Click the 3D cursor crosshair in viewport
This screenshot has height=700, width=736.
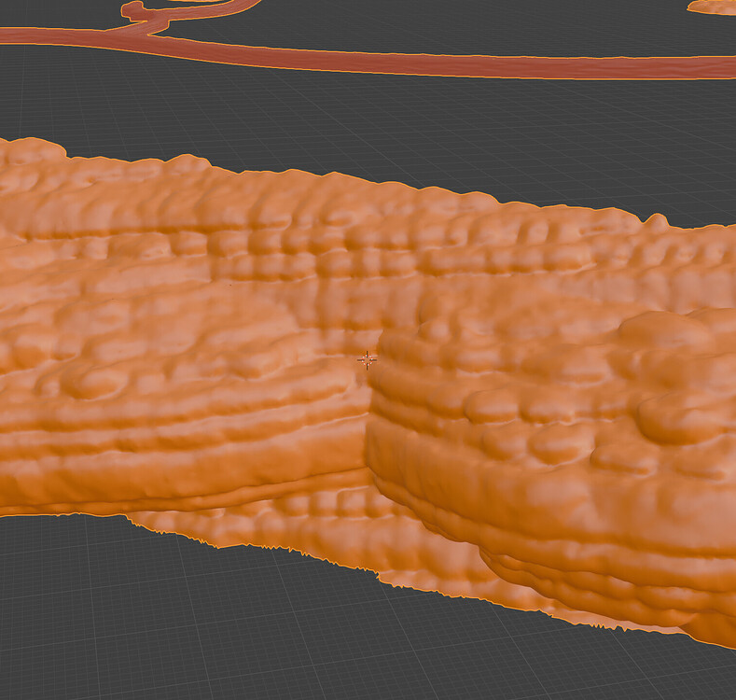click(367, 360)
